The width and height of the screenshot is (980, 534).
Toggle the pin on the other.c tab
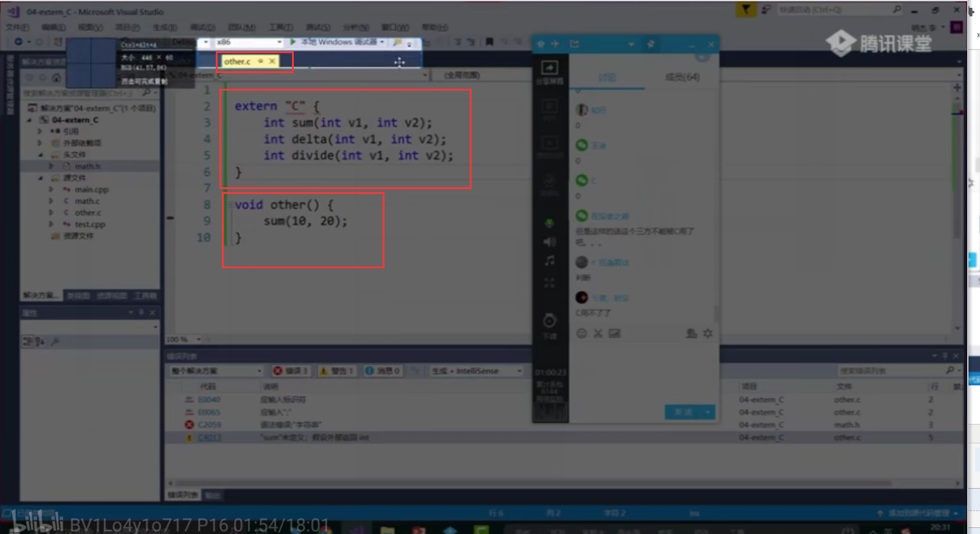(x=261, y=61)
